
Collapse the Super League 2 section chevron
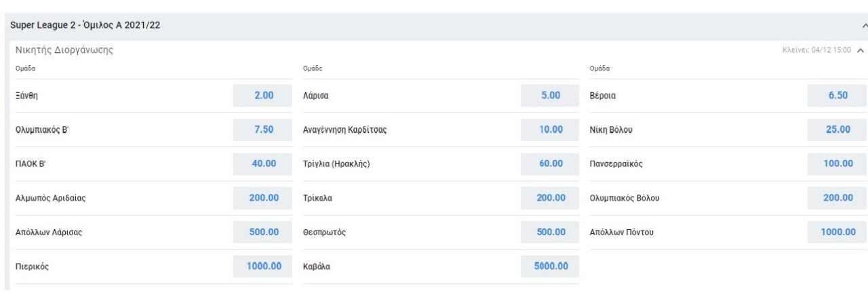[864, 26]
